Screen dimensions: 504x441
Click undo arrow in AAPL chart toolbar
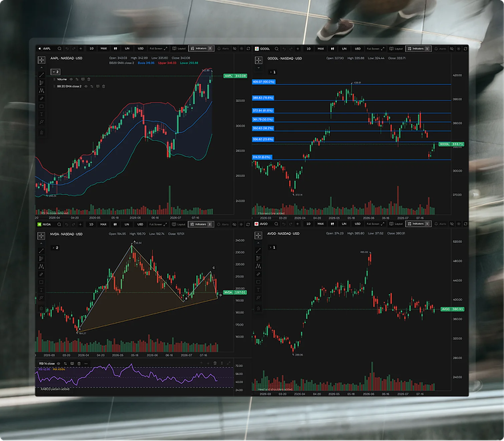click(67, 48)
